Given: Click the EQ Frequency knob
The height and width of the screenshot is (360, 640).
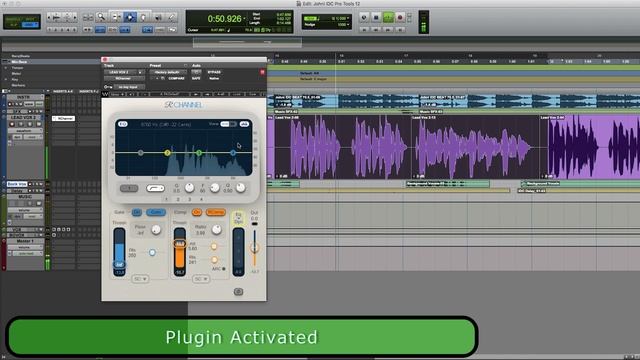Looking at the screenshot, I should point(215,188).
